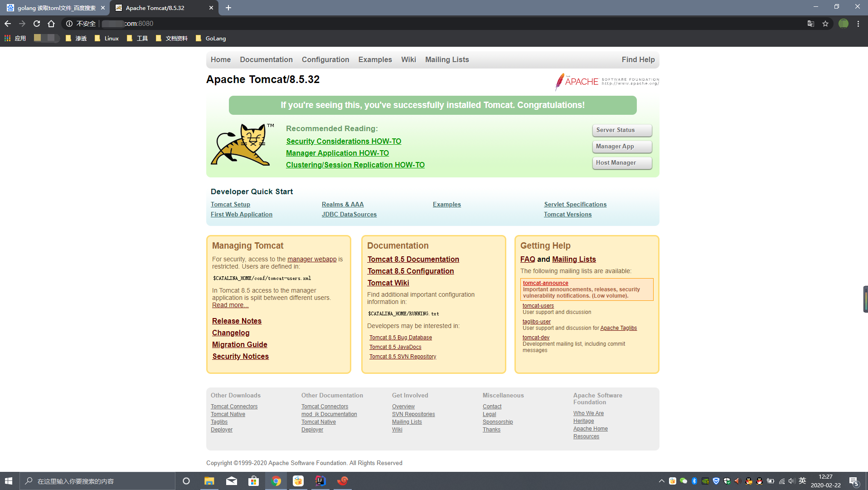This screenshot has width=868, height=490.
Task: Open the GoLang bookmark folder
Action: [210, 38]
